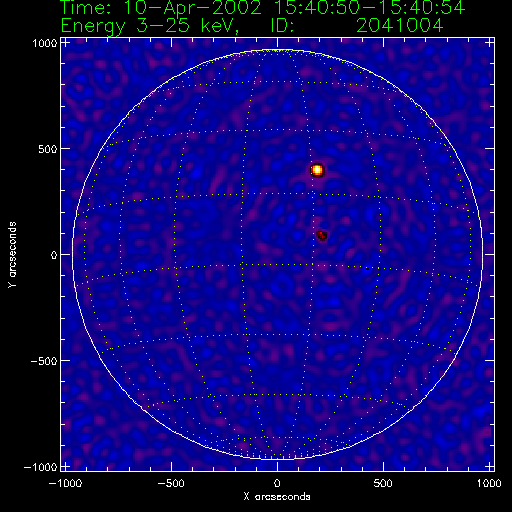Click the 1000 label on X axis

click(x=489, y=483)
